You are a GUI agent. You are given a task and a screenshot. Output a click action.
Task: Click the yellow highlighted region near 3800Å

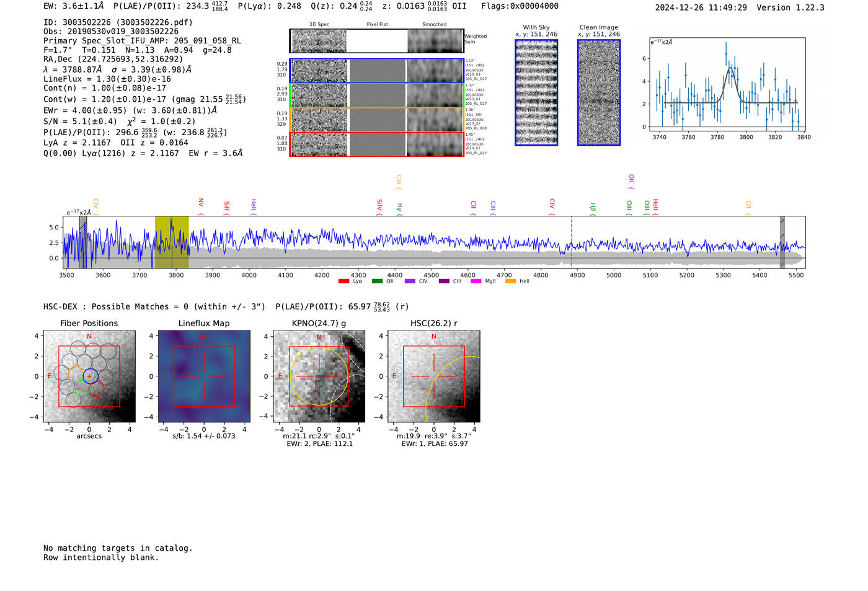coord(172,242)
